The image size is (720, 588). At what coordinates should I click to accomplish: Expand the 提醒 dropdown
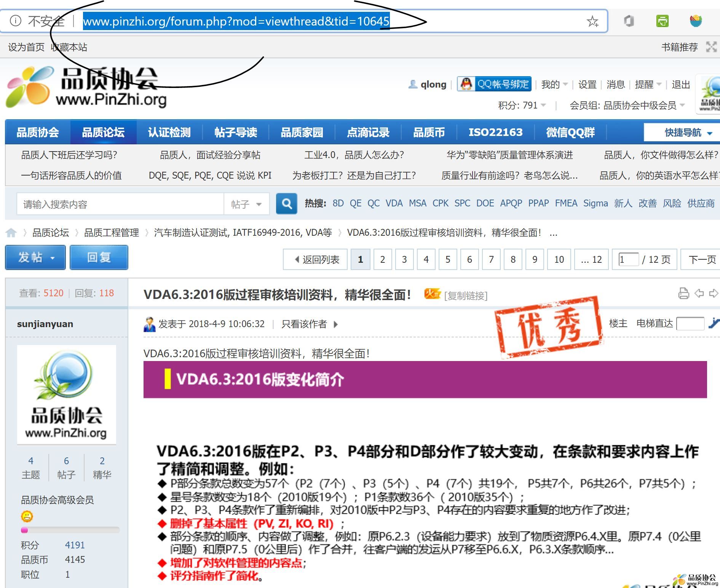[648, 84]
